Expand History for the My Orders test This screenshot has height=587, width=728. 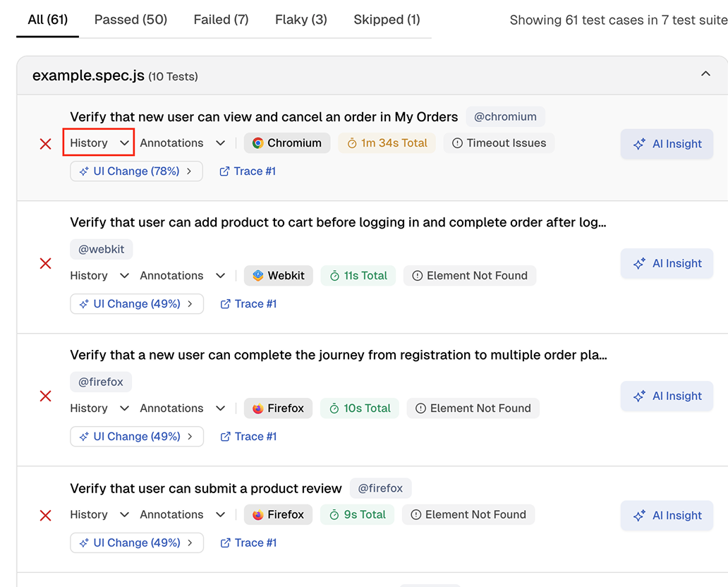click(99, 143)
